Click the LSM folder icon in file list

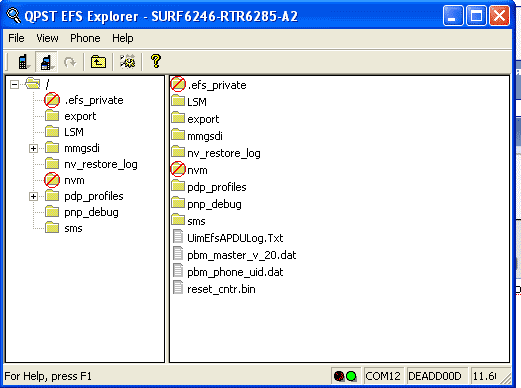(178, 100)
